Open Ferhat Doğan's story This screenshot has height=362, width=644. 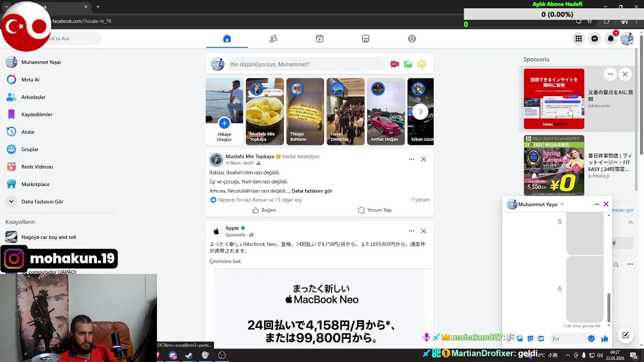click(x=386, y=112)
